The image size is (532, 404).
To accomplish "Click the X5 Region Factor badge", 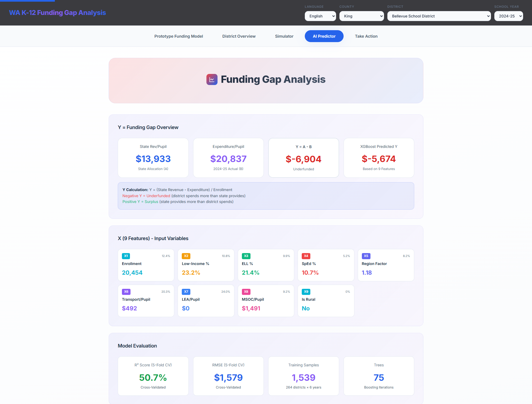I will tap(366, 256).
